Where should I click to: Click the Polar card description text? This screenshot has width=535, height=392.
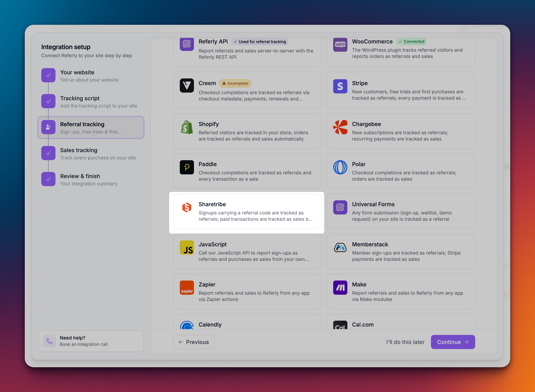[x=404, y=176]
